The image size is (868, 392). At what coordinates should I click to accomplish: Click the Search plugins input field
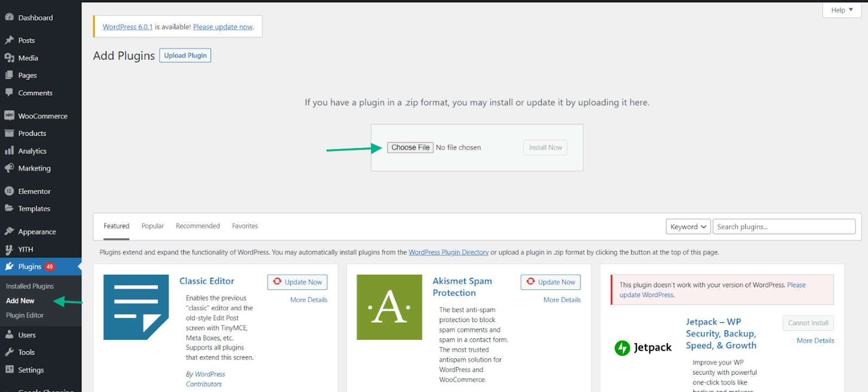tap(783, 227)
